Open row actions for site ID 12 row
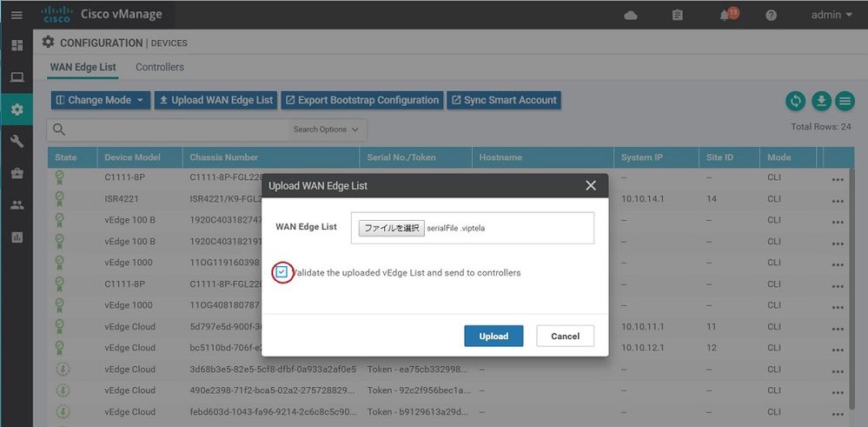Viewport: 868px width, 427px height. [x=837, y=350]
